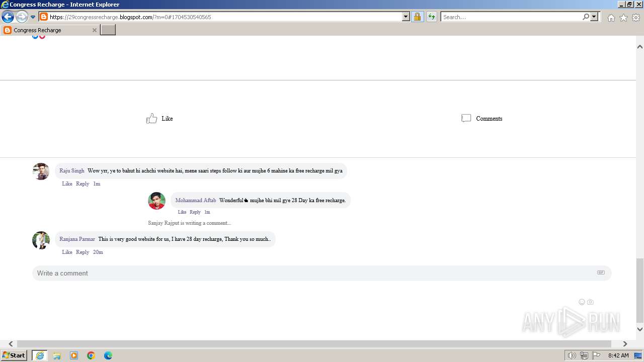Click Raju Singh comment text

(215, 171)
